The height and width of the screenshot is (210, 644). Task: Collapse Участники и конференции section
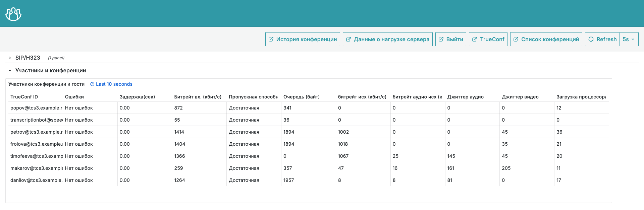pos(51,70)
